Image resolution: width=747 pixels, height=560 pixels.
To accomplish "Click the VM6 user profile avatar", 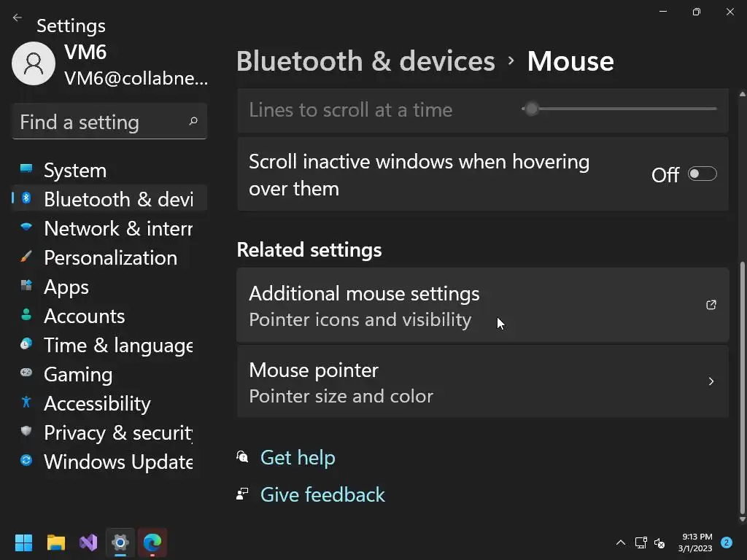I will [34, 64].
